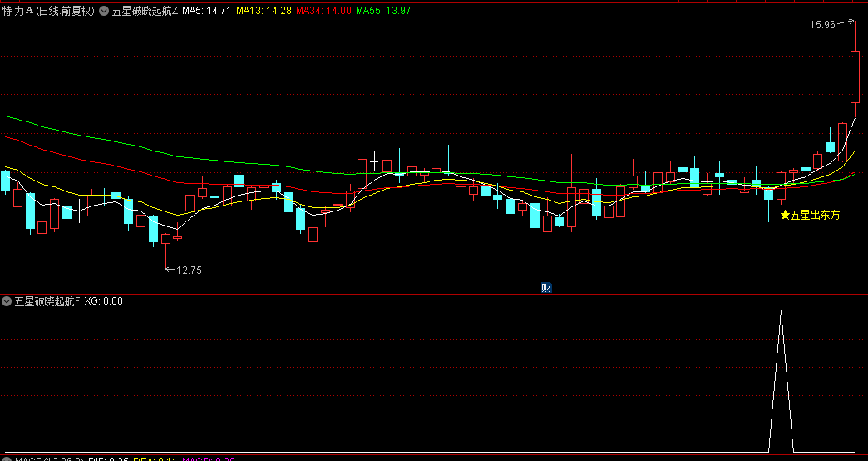
Task: Click the XG signal spike in lower panel
Action: [781, 381]
